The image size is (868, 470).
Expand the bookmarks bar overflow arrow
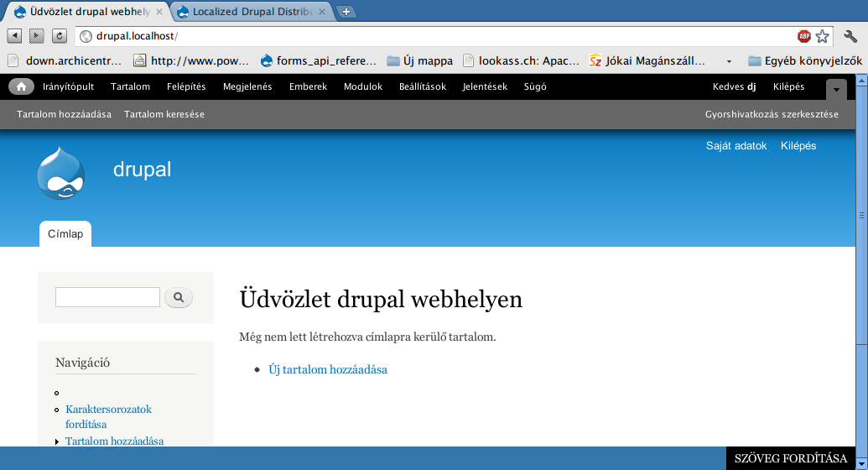point(729,61)
